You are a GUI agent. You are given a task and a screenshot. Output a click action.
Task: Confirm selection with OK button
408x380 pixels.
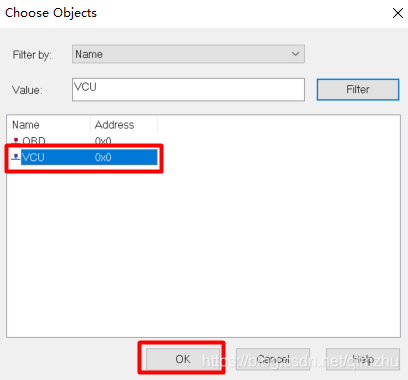[183, 359]
